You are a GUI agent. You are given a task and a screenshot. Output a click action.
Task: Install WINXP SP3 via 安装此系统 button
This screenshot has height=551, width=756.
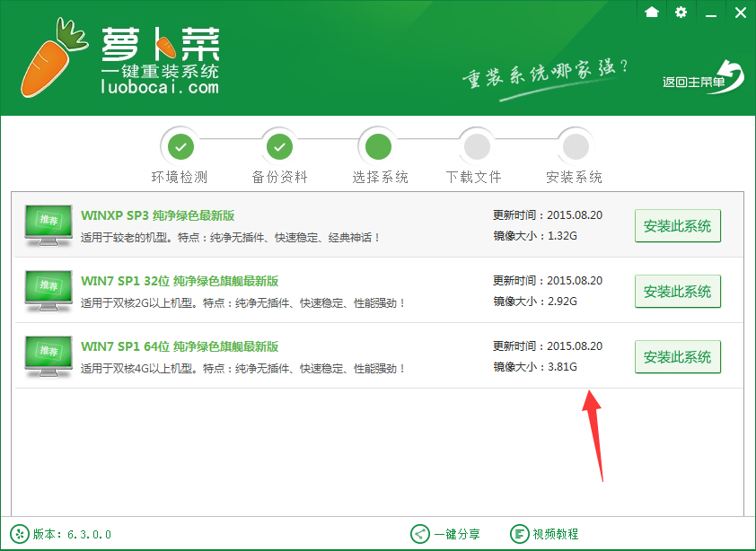(678, 225)
